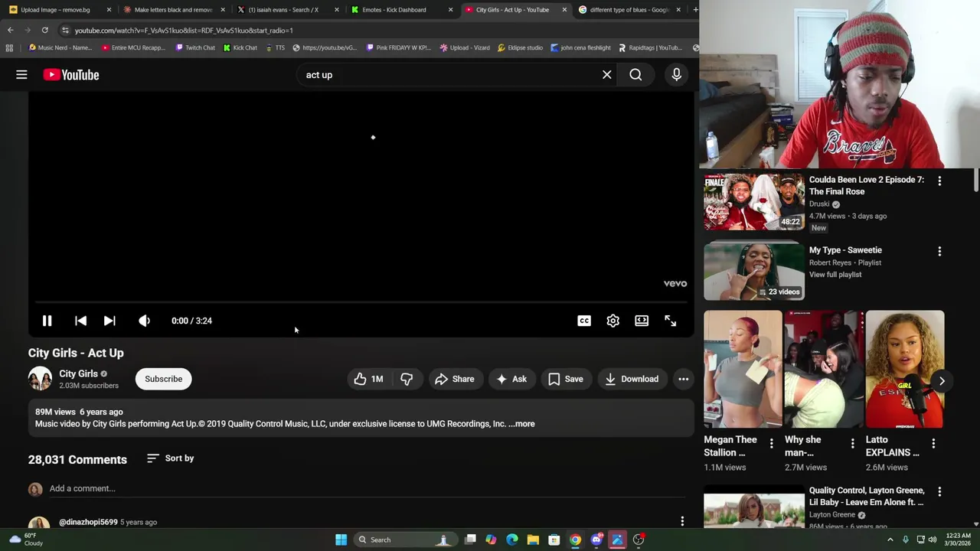Open the YouTube guide hamburger menu

[21, 74]
